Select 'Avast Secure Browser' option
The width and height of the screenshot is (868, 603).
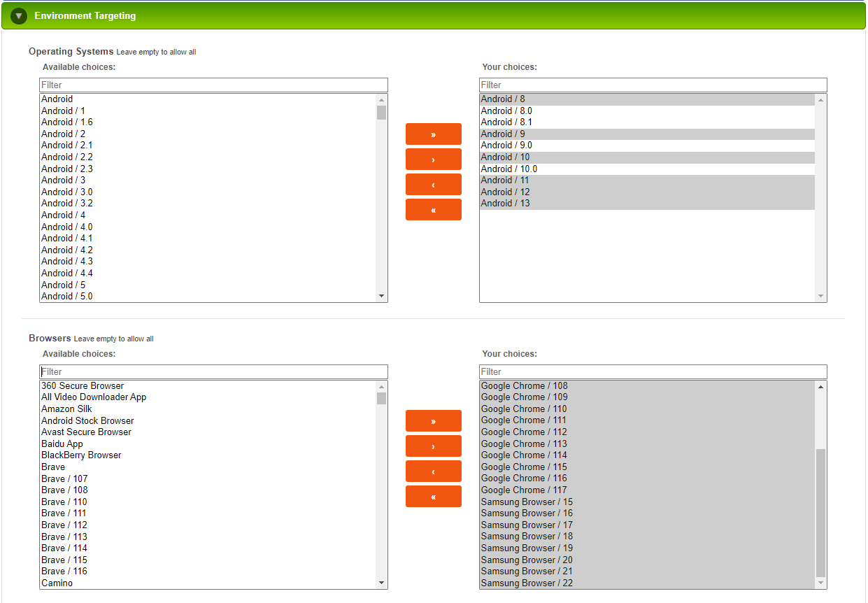[x=208, y=432]
